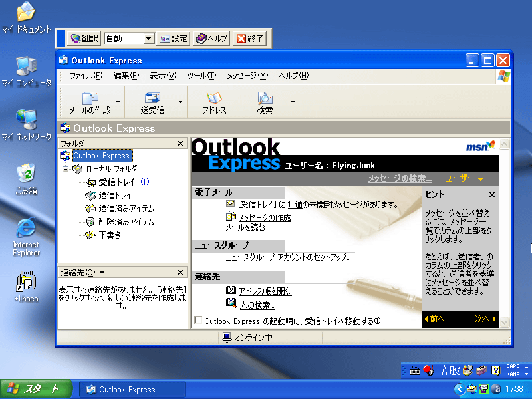Open the メールの作成 dropdown arrow
The image size is (532, 399).
pyautogui.click(x=118, y=102)
